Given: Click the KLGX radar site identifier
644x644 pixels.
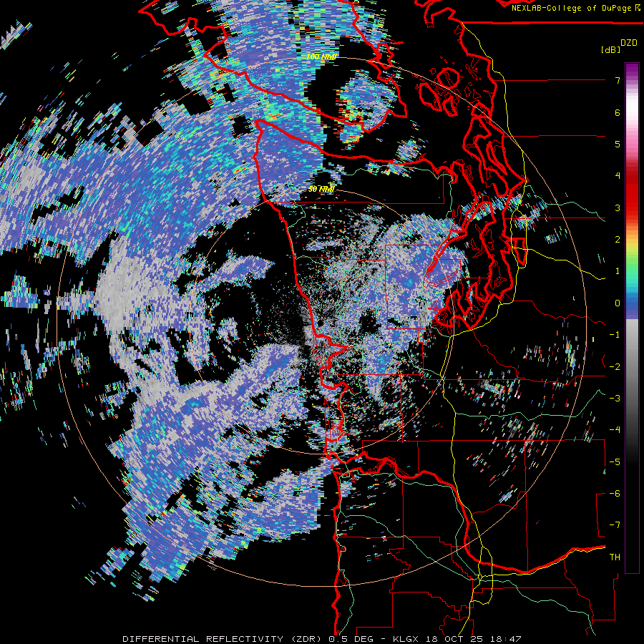Looking at the screenshot, I should [406, 639].
